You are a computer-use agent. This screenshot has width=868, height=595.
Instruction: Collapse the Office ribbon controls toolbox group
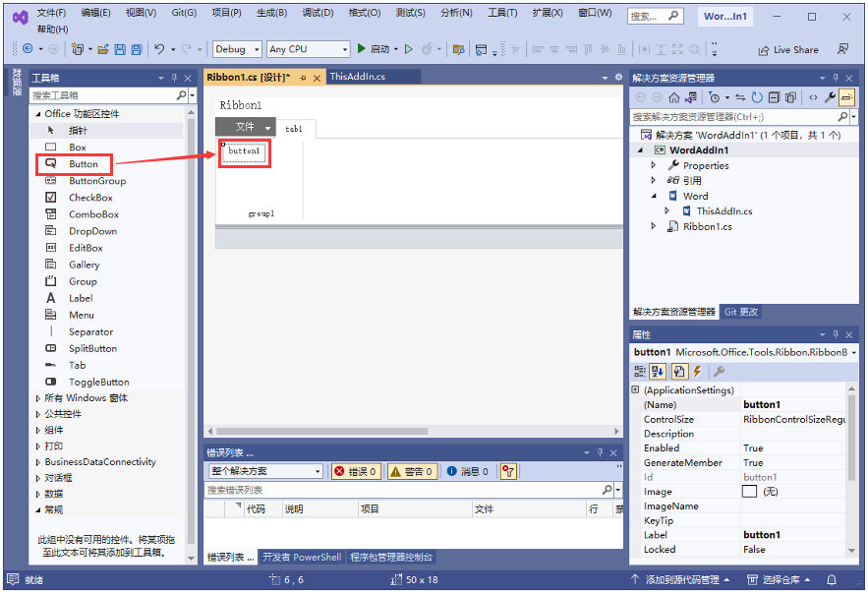pyautogui.click(x=38, y=114)
